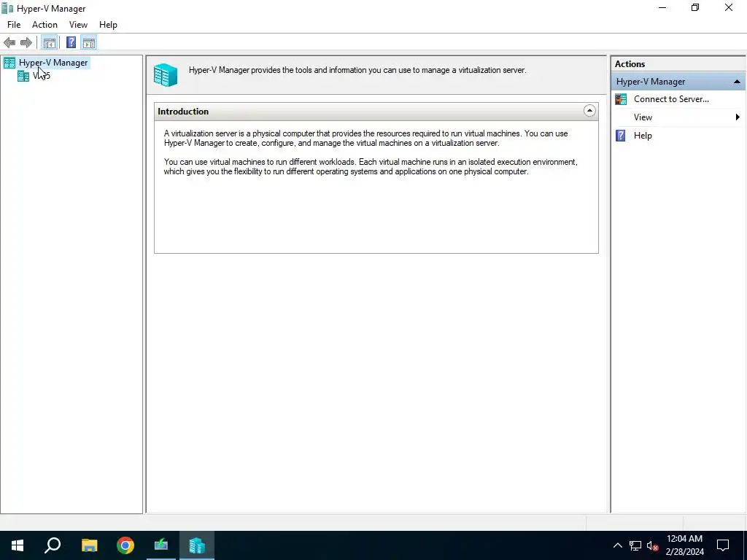Open the Action menu
This screenshot has width=747, height=560.
point(44,25)
